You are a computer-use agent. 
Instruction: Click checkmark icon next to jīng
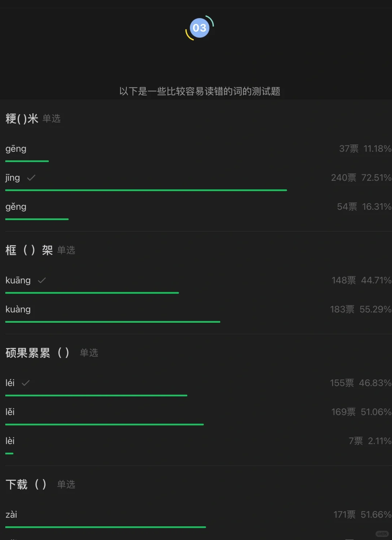tap(31, 178)
